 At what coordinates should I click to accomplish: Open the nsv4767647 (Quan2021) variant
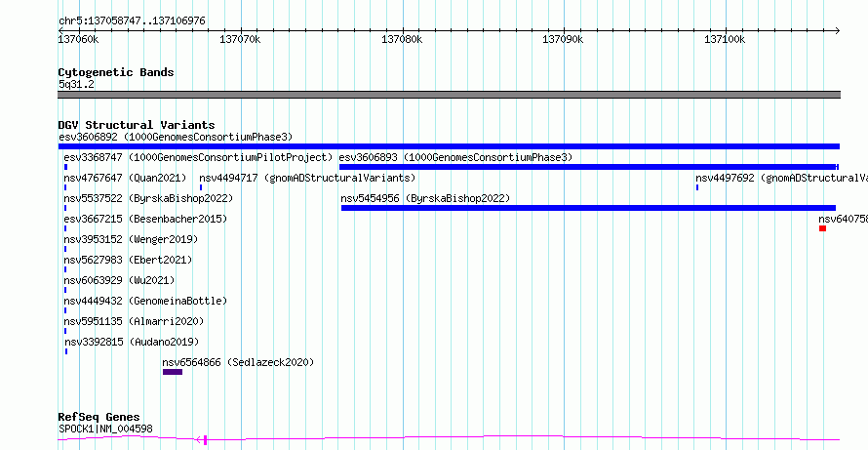pyautogui.click(x=125, y=178)
